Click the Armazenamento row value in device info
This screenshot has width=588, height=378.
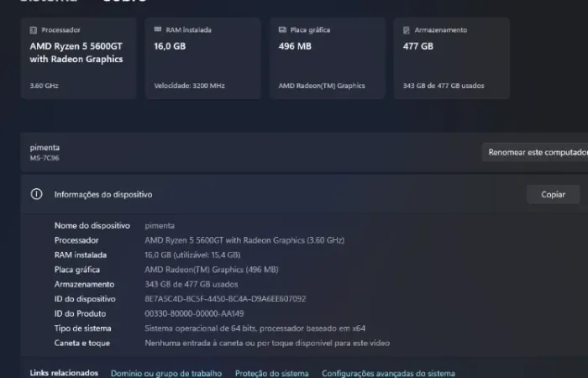192,284
